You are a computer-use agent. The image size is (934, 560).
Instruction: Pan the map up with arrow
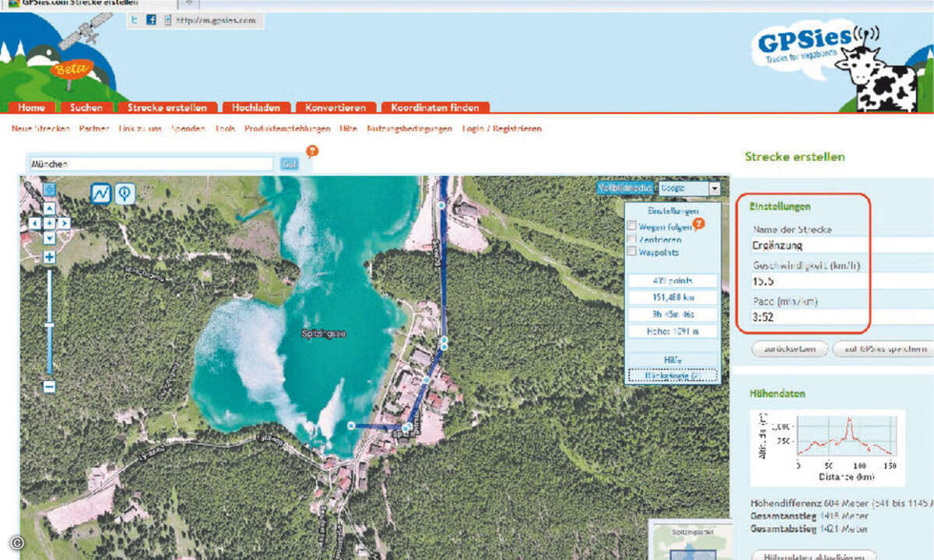point(49,208)
